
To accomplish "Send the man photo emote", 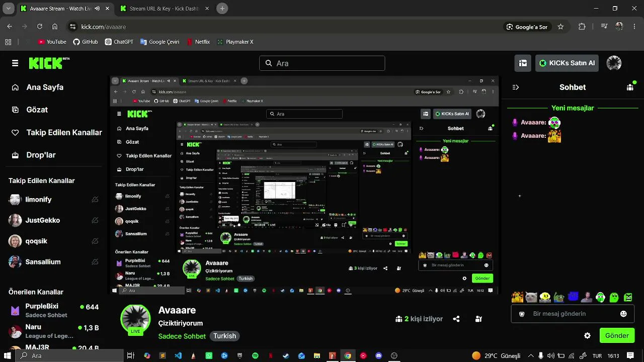I will [x=587, y=297].
